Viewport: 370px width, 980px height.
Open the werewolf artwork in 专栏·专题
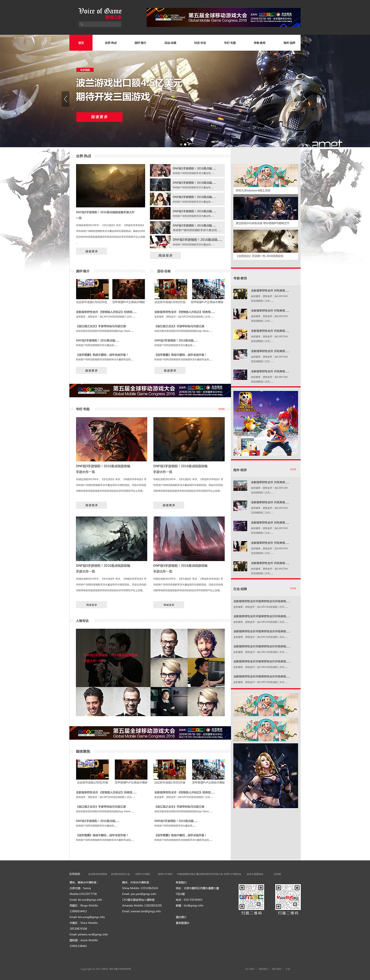tap(111, 439)
